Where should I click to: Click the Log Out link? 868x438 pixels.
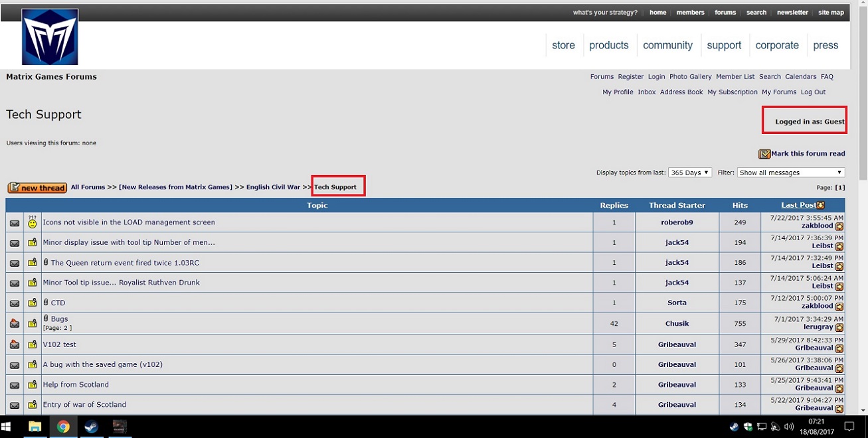(x=813, y=92)
